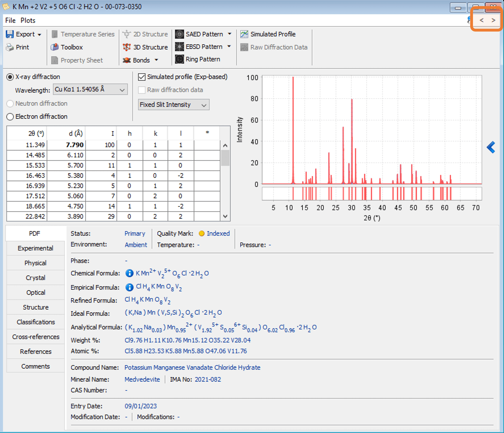Click the Bonds icon

[127, 60]
